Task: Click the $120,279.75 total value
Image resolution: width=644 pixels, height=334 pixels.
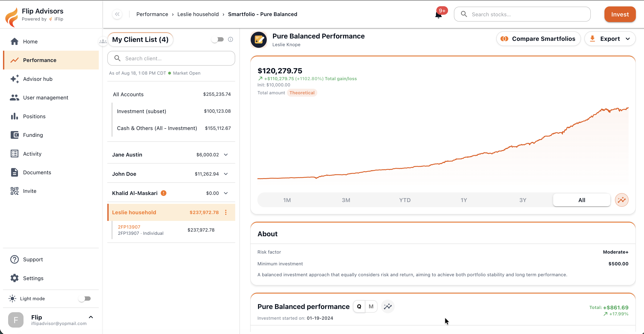Action: 280,71
